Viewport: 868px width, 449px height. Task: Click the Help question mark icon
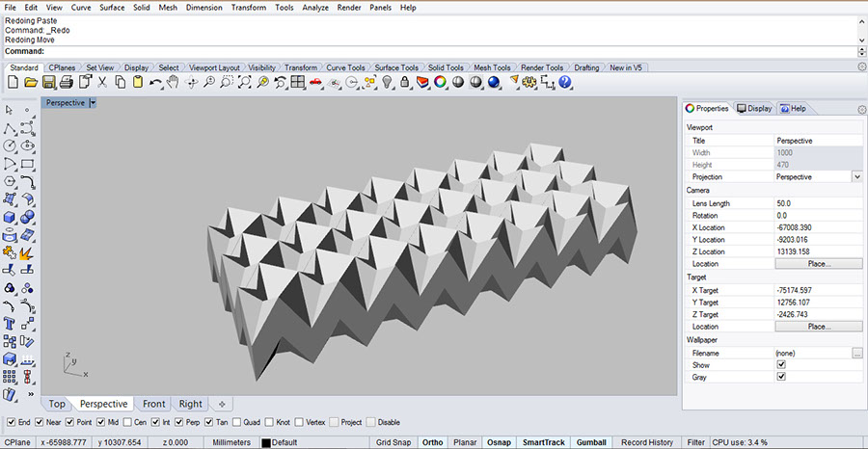tap(565, 83)
